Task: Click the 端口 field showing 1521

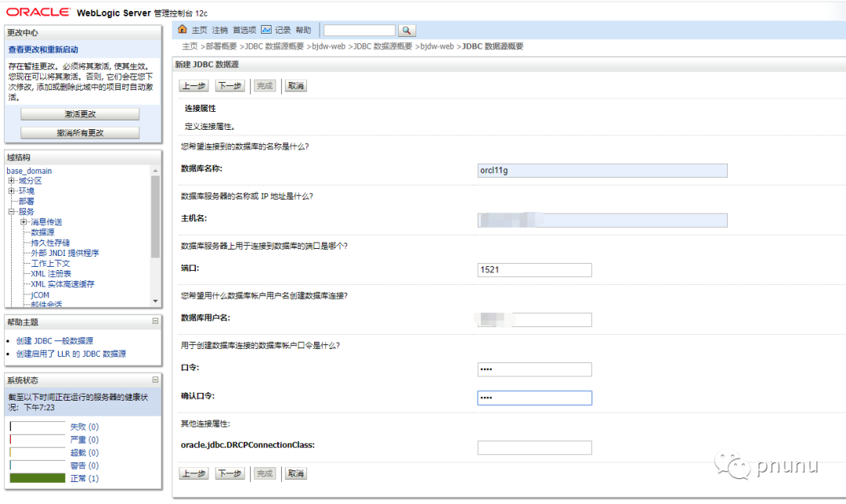Action: pyautogui.click(x=535, y=269)
